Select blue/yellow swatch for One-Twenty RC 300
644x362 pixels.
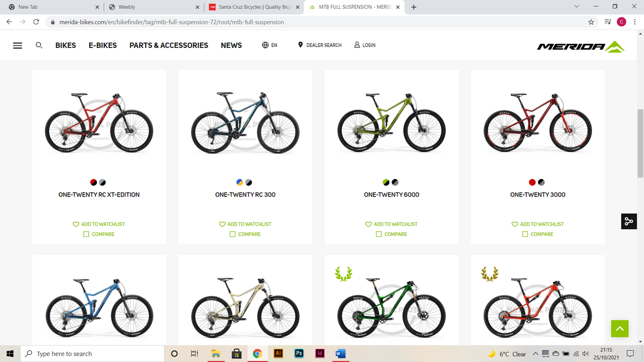[240, 182]
